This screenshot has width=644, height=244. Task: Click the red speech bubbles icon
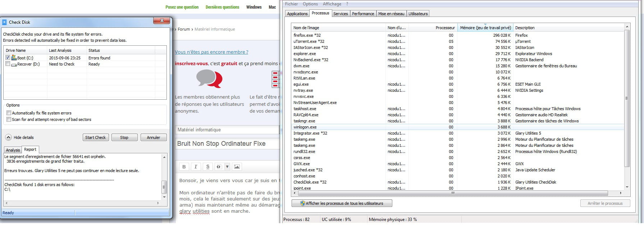(209, 79)
